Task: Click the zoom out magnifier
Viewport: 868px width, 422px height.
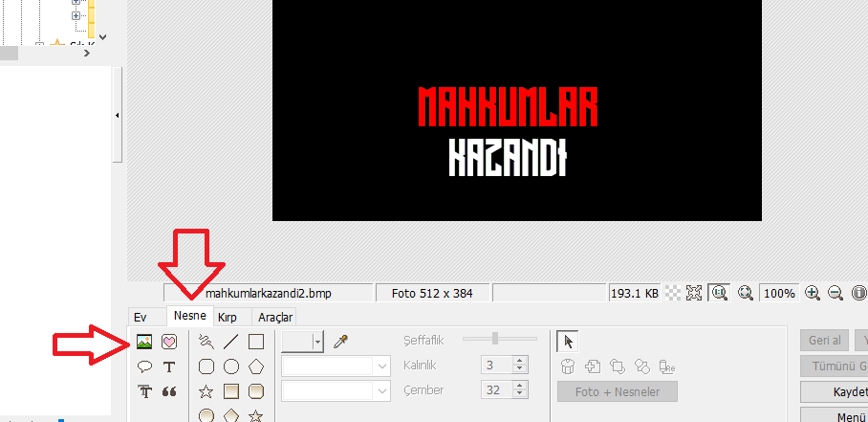Action: [x=835, y=293]
